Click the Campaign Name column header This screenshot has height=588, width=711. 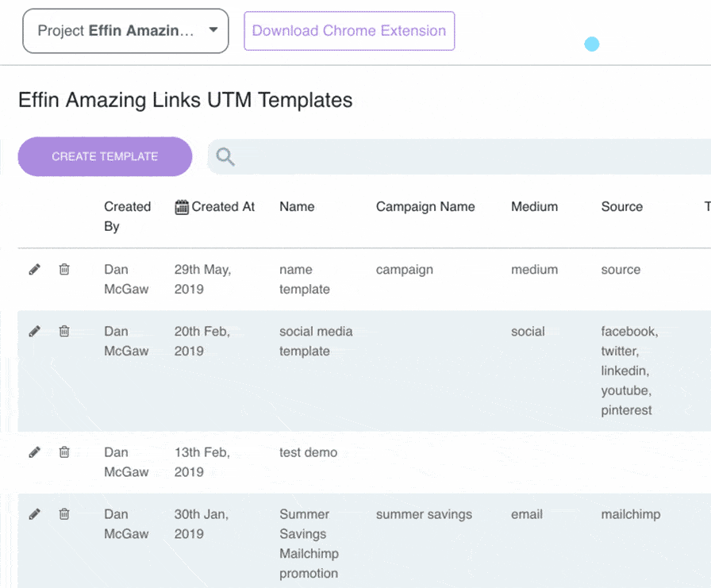425,206
